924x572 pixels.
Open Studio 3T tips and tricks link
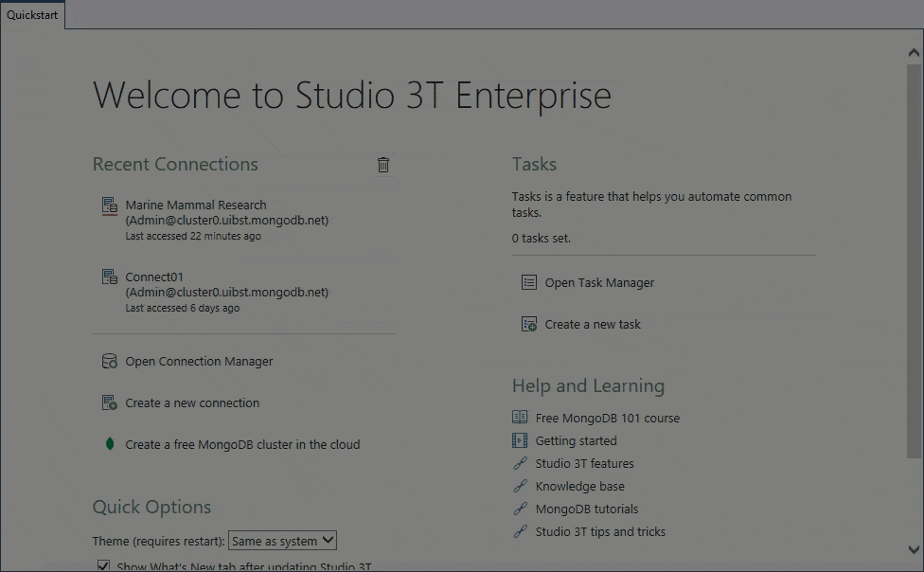point(599,532)
